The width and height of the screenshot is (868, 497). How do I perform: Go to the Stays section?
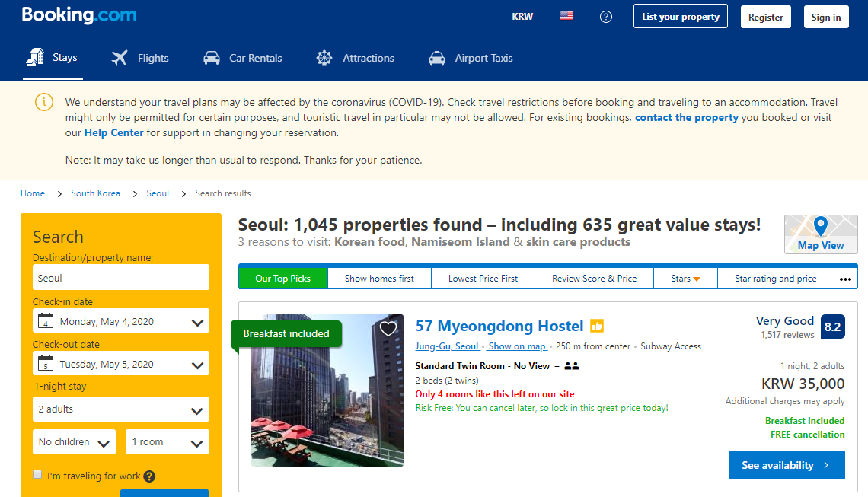[x=53, y=58]
